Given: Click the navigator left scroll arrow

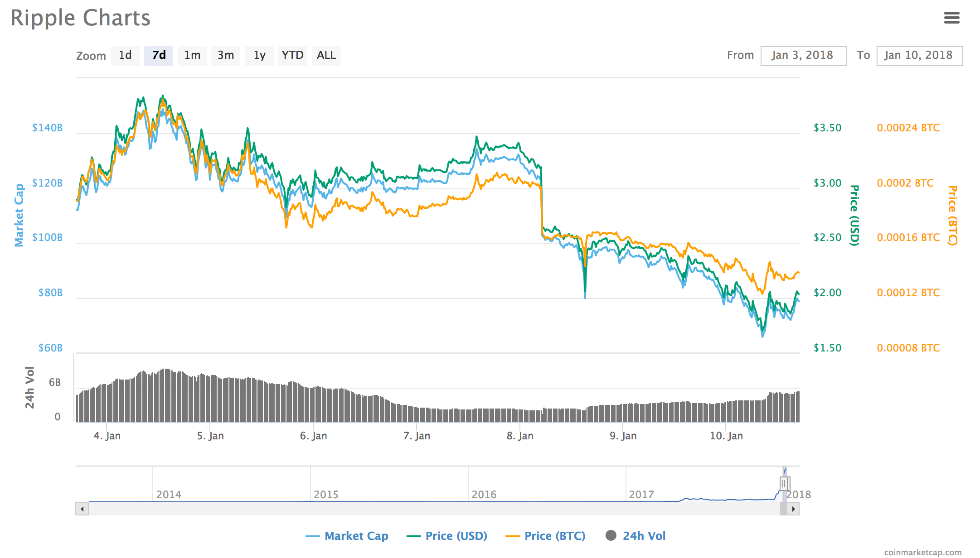Looking at the screenshot, I should [x=82, y=509].
